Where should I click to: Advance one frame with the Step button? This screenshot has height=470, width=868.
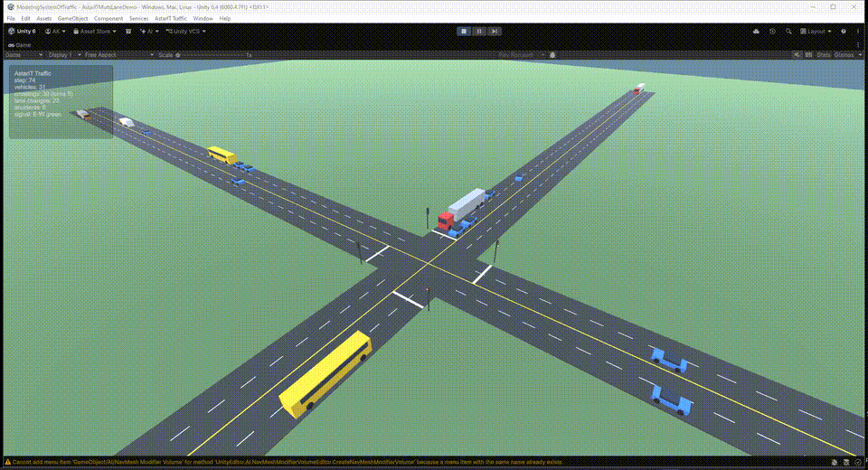495,32
